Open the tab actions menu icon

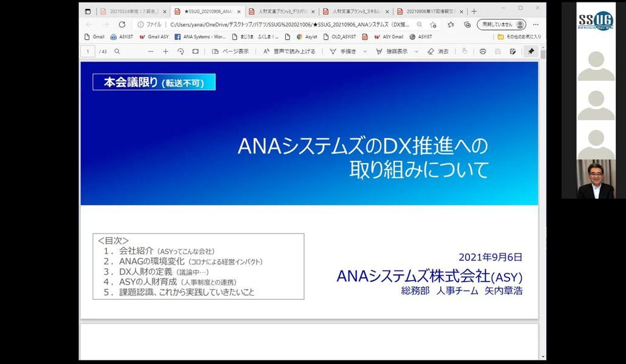coord(88,12)
